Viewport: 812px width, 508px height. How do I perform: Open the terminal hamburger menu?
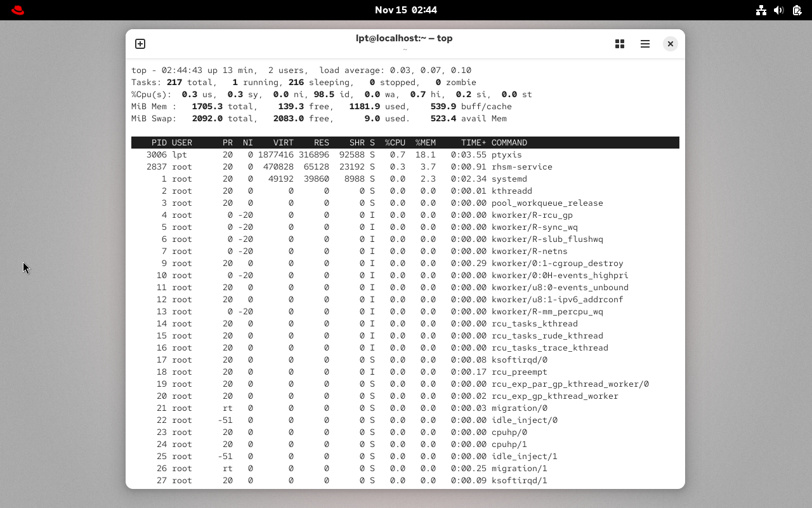coord(645,44)
